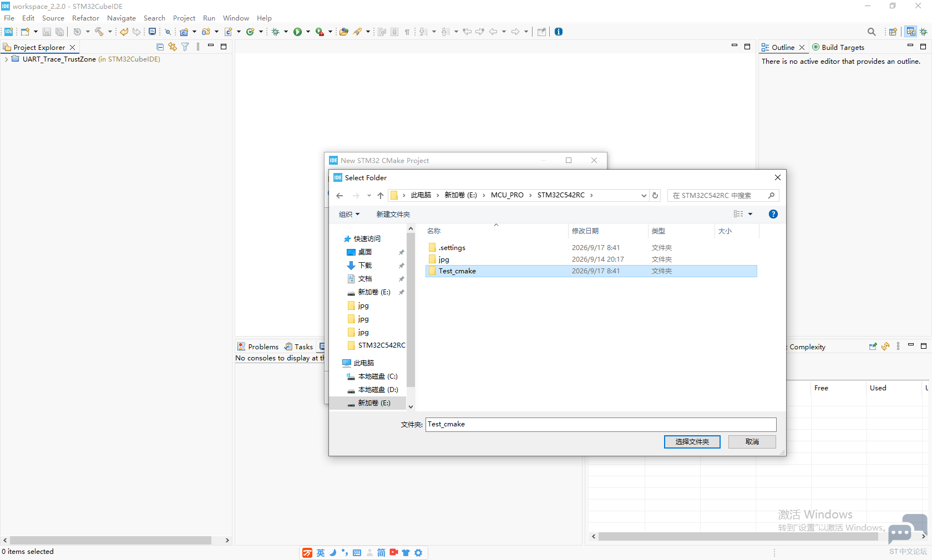This screenshot has width=932, height=560.
Task: Click the 文件夹 name input field
Action: click(x=601, y=424)
